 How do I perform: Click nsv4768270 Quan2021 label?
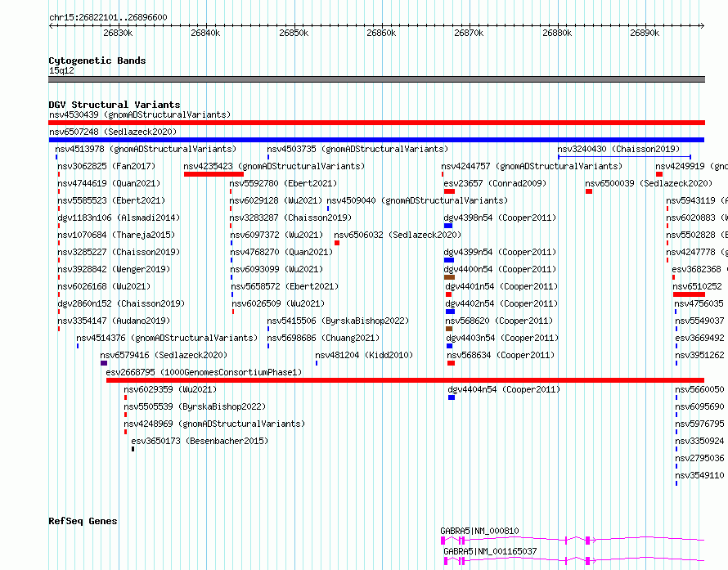[x=281, y=252]
